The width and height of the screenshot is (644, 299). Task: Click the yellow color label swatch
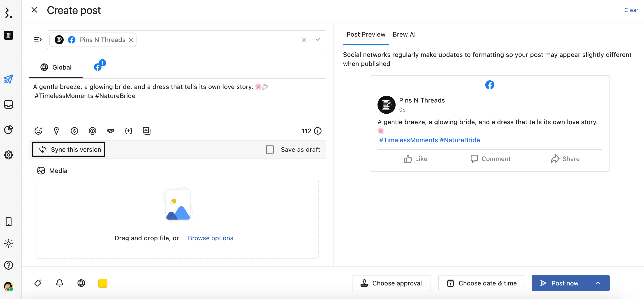pos(103,283)
